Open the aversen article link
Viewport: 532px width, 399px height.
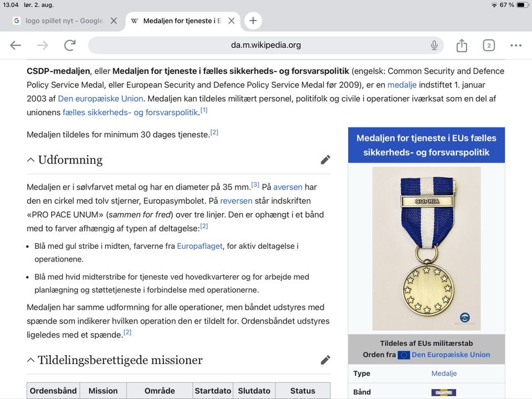[x=288, y=187]
